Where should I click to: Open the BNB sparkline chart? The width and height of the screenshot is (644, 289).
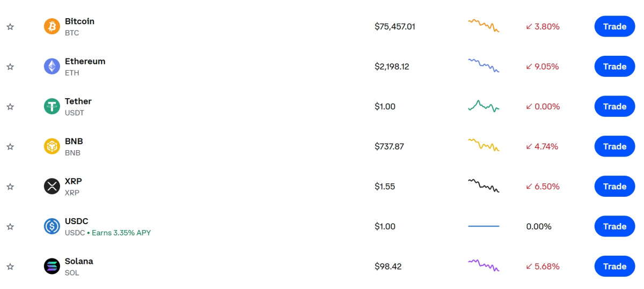coord(484,145)
